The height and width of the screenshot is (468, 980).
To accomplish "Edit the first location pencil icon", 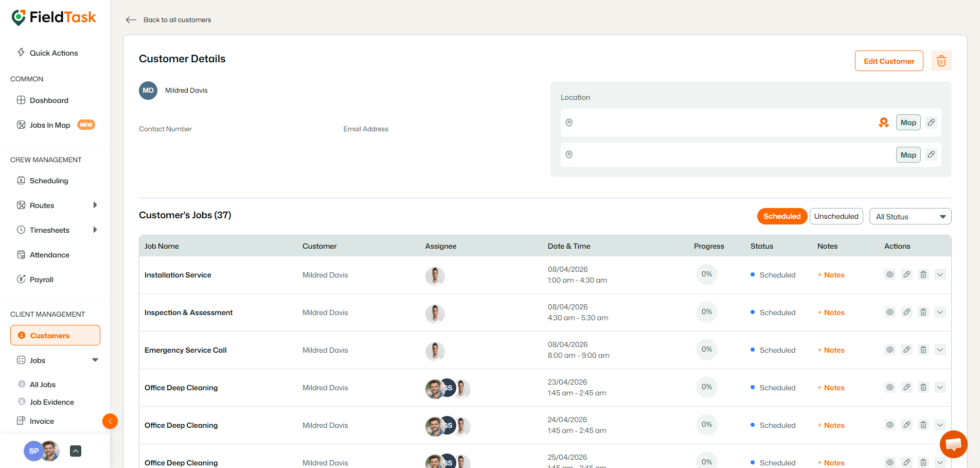I will click(x=931, y=123).
